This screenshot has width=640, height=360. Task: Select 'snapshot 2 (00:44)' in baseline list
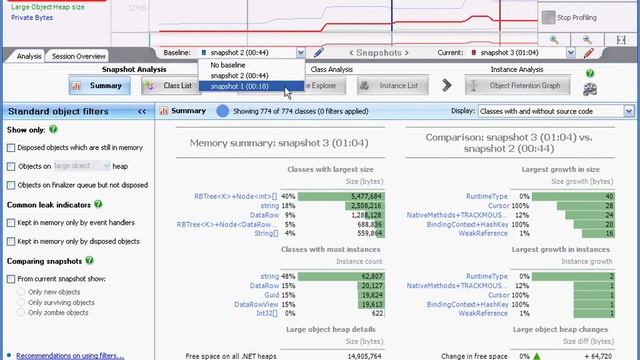(251, 76)
